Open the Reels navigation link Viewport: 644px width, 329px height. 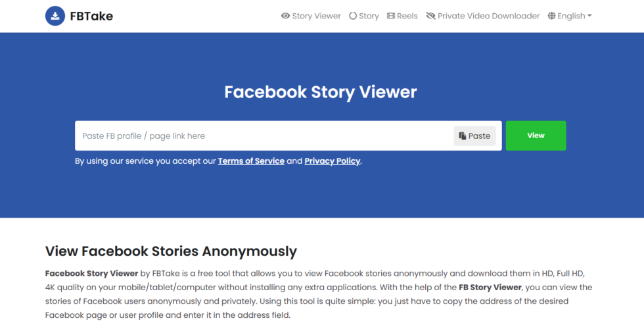point(402,16)
